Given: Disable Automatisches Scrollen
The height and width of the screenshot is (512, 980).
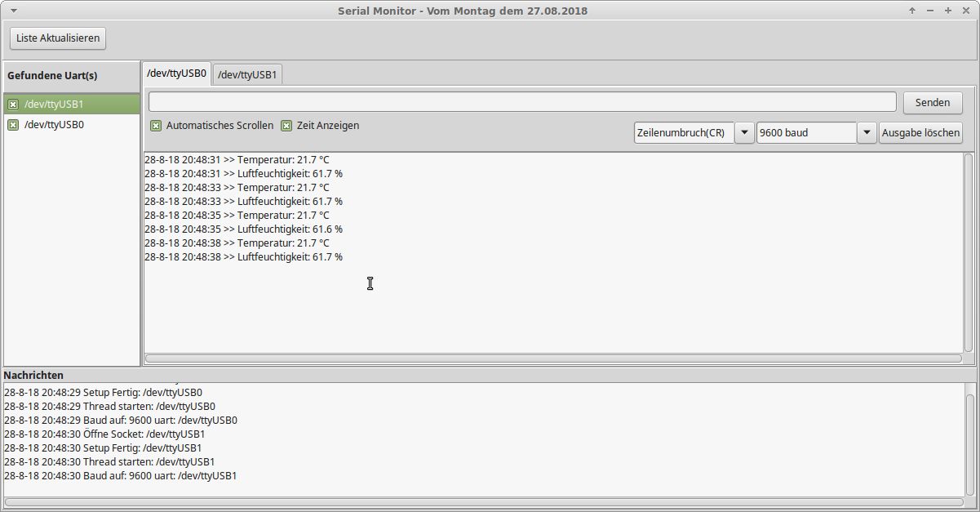Looking at the screenshot, I should point(156,126).
